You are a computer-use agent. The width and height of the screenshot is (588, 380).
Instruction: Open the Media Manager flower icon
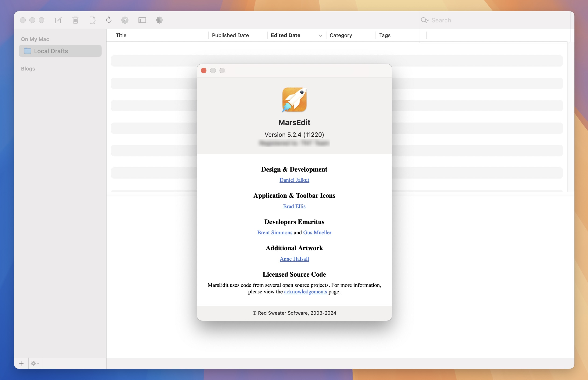159,20
